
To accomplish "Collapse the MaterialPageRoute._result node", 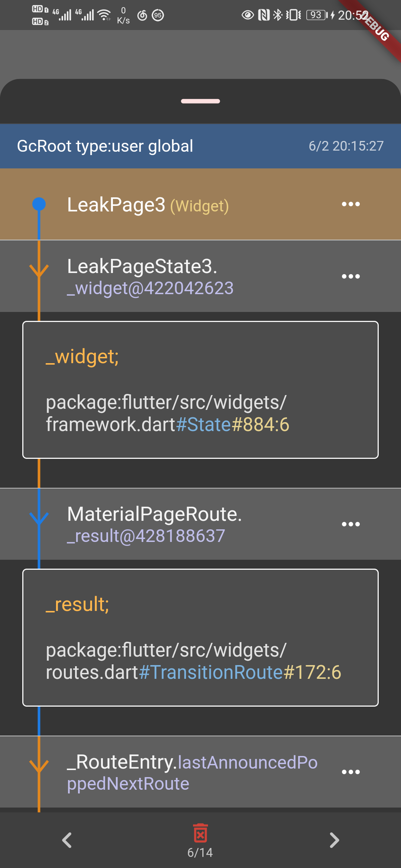I will 39,519.
